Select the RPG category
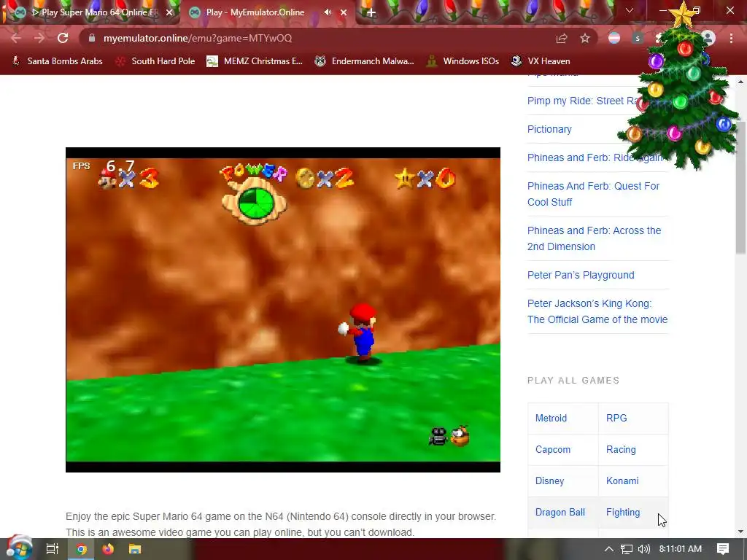Viewport: 747px width, 560px height. click(x=616, y=418)
